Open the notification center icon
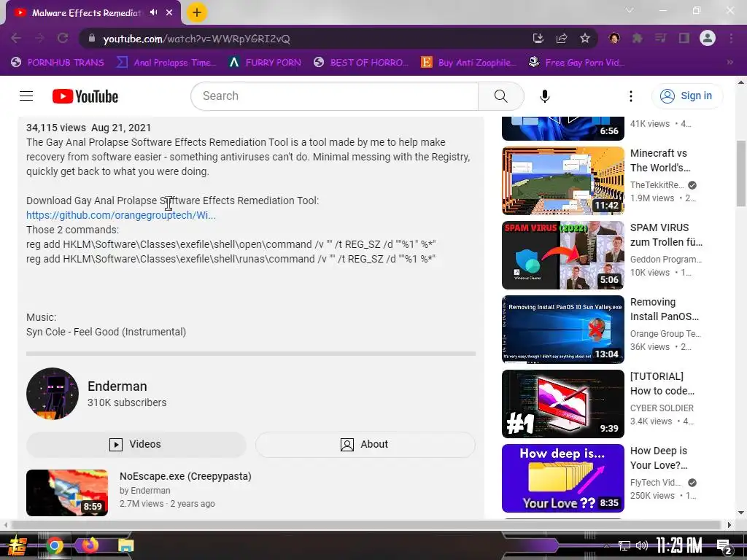 724,547
